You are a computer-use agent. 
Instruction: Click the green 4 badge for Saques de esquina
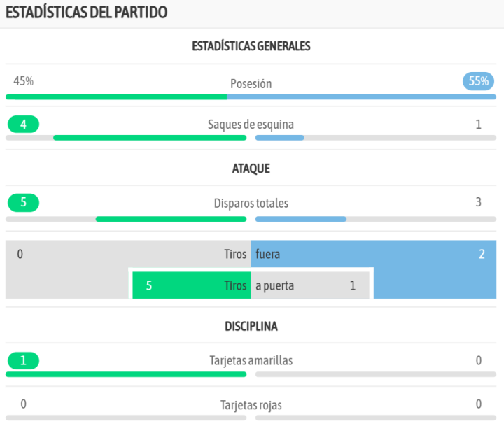[24, 125]
